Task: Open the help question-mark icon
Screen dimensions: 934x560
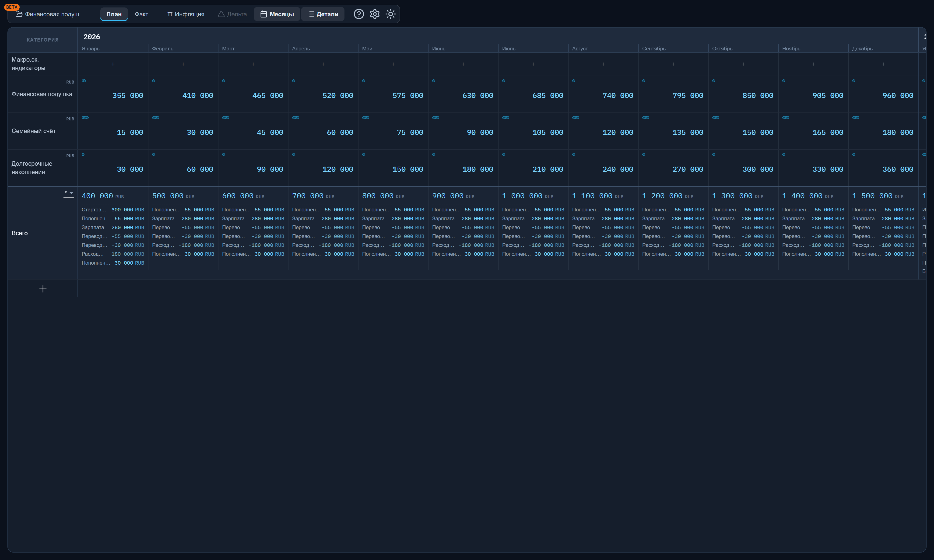Action: pyautogui.click(x=358, y=14)
